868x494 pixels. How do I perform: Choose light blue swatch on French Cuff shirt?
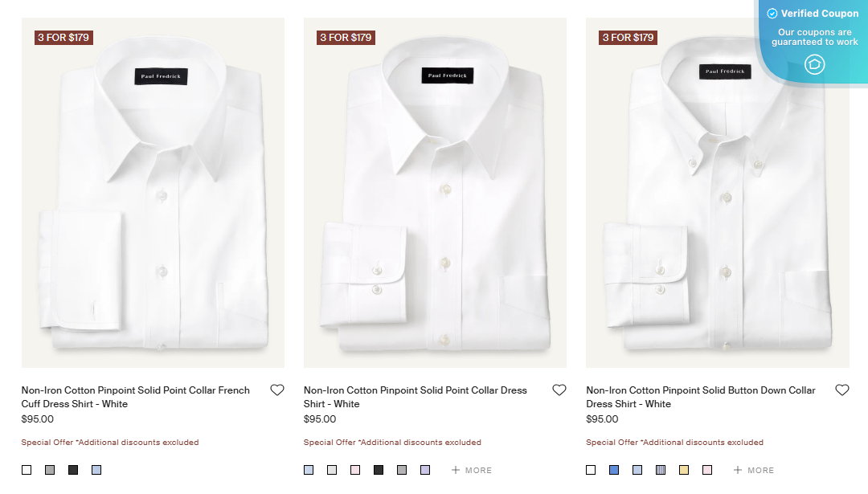pyautogui.click(x=96, y=469)
